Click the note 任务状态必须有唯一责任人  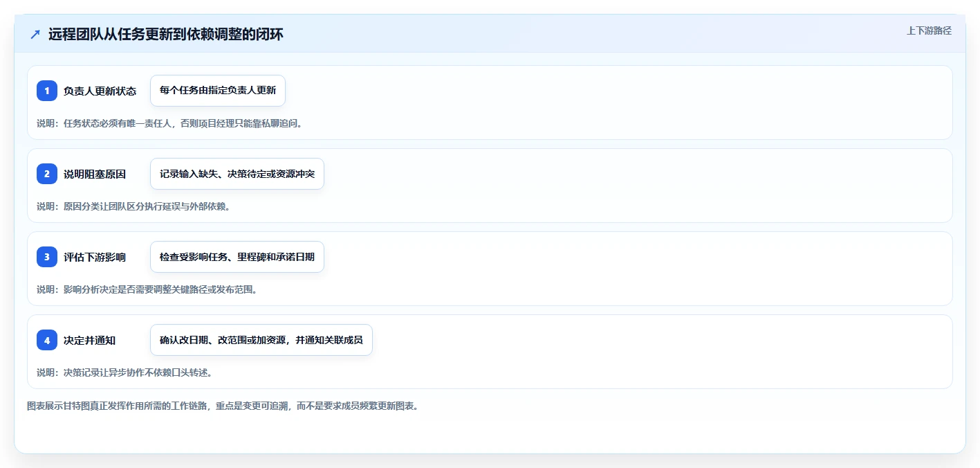coord(169,123)
